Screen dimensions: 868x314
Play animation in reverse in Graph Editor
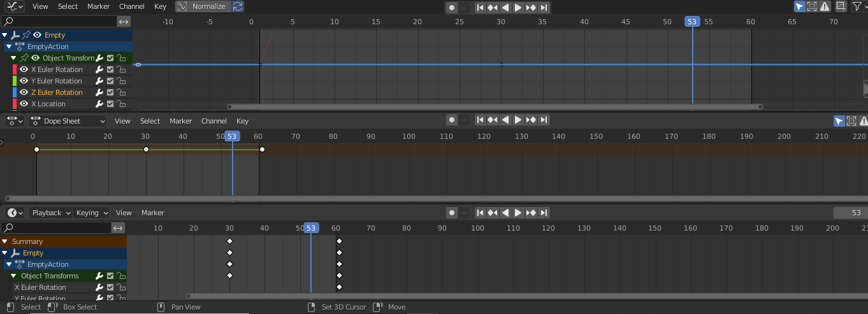point(505,8)
